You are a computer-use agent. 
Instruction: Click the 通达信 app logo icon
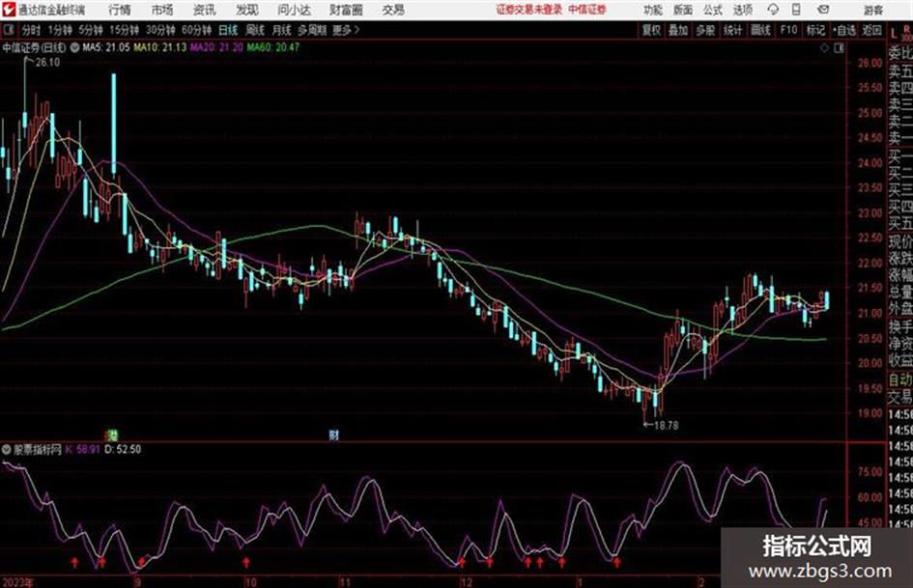[10, 10]
